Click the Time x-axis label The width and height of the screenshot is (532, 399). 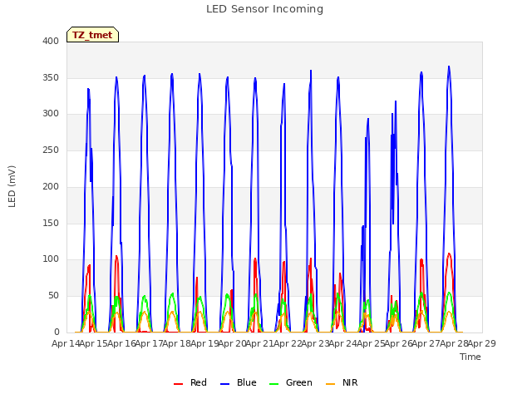point(470,357)
